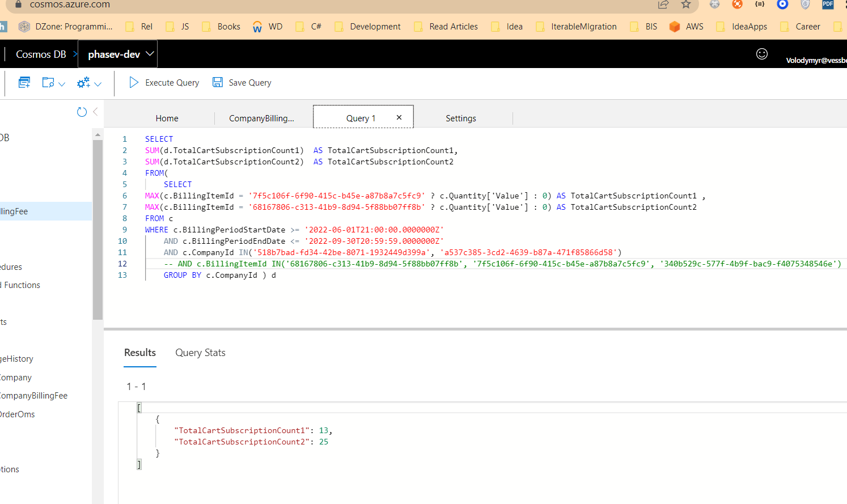
Task: Open the C# bookmarks folder
Action: pos(308,27)
